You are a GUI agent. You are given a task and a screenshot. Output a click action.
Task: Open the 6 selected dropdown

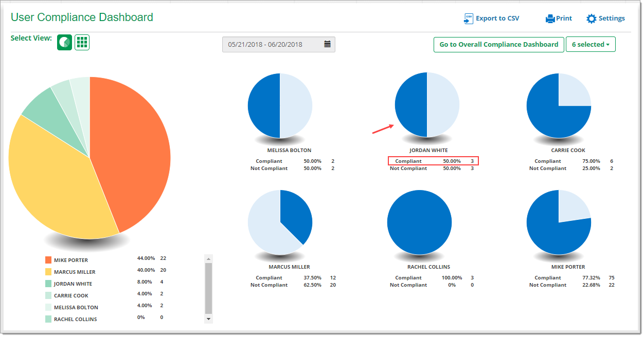591,45
